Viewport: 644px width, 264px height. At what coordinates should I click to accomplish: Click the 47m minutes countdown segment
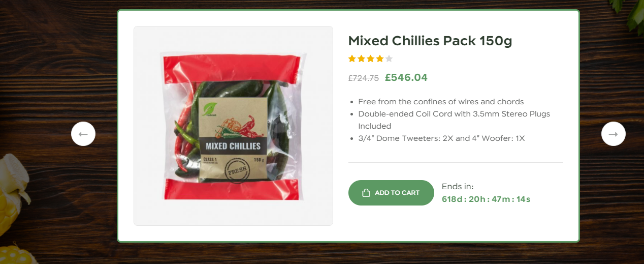[x=500, y=199]
